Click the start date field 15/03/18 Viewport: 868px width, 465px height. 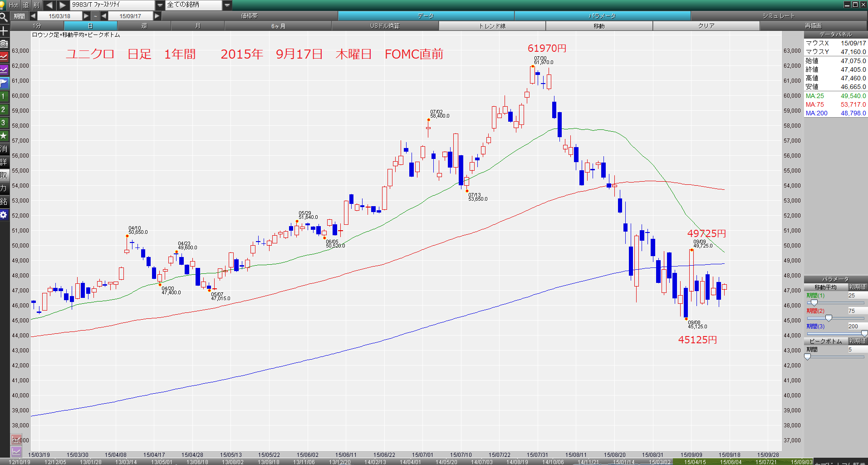[x=59, y=16]
